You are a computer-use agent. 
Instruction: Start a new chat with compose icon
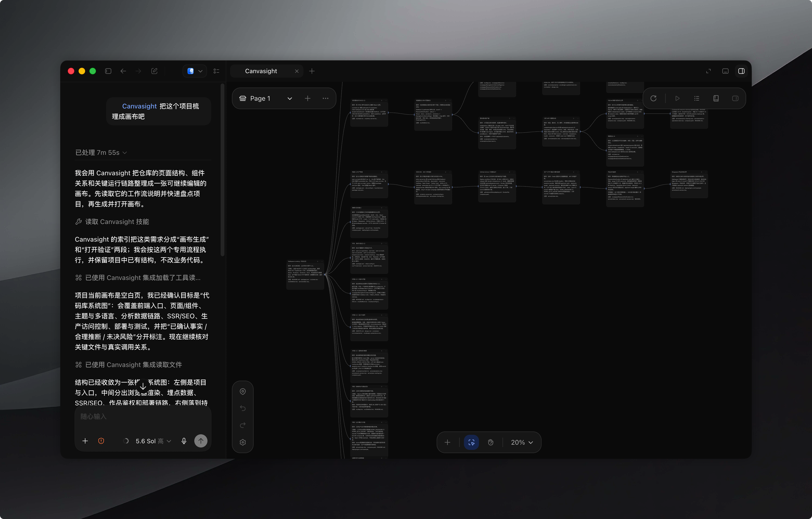click(x=155, y=71)
